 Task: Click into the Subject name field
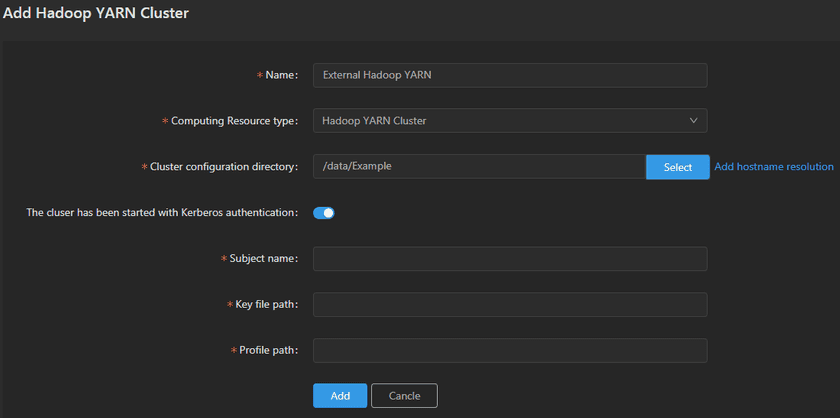pos(509,259)
